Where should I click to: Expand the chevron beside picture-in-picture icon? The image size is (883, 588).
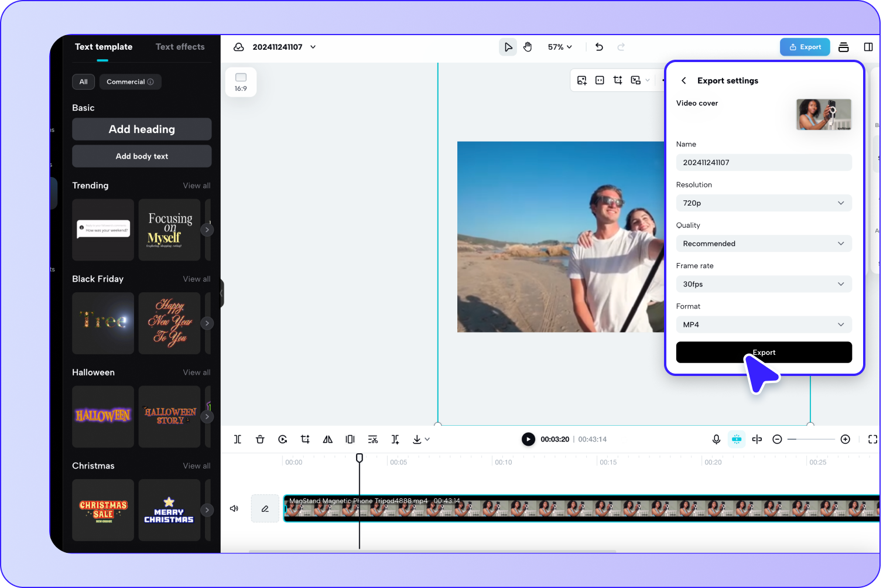(x=648, y=80)
